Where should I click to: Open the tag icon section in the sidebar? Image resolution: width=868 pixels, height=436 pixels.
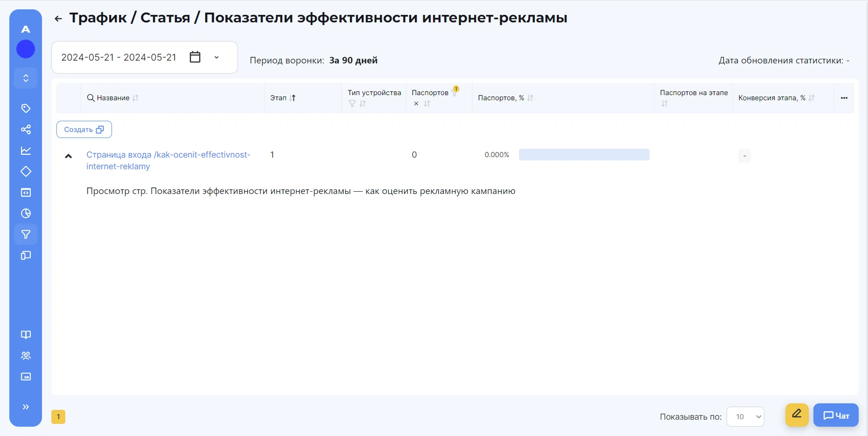26,108
